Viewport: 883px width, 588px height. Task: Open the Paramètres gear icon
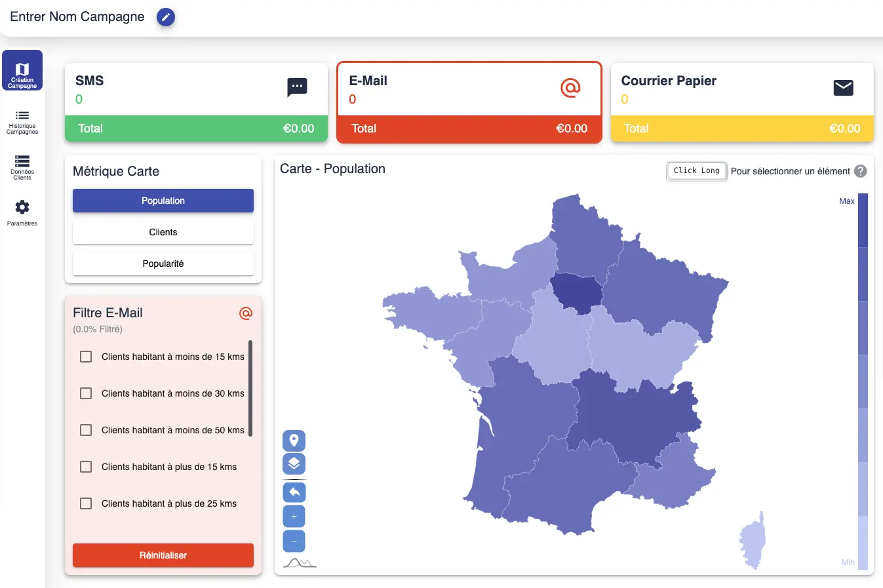click(22, 212)
